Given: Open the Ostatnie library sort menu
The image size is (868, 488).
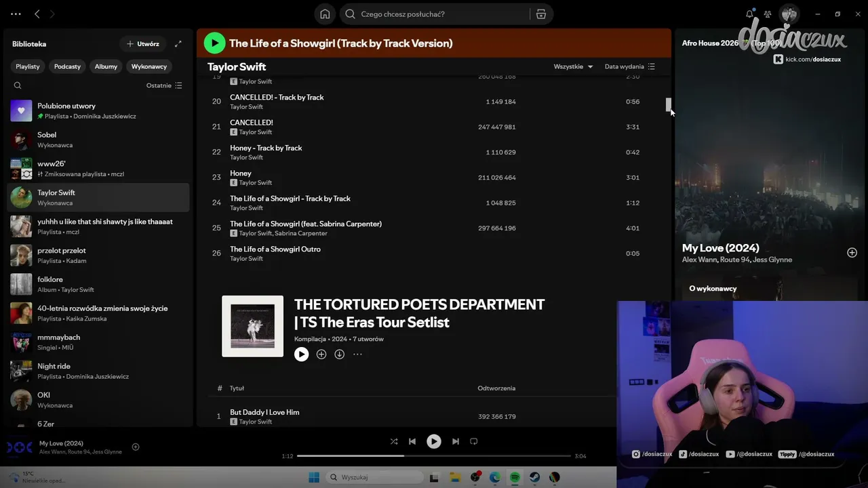Looking at the screenshot, I should tap(165, 85).
